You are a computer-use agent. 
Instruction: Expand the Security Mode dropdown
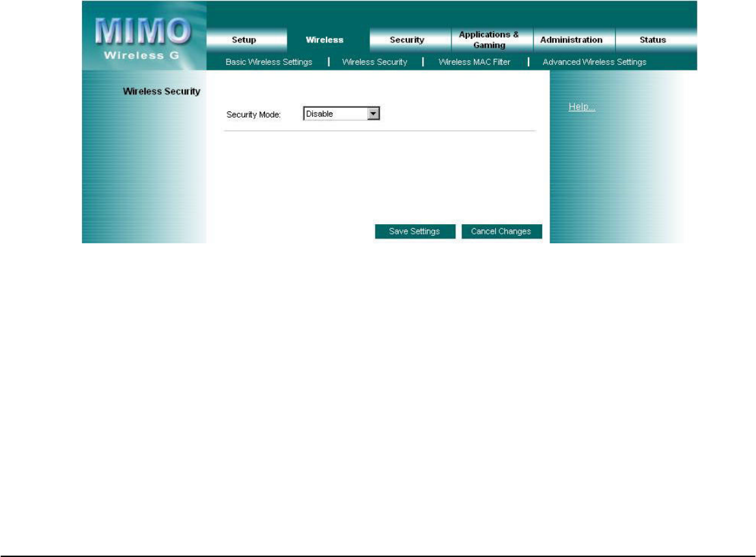[341, 113]
